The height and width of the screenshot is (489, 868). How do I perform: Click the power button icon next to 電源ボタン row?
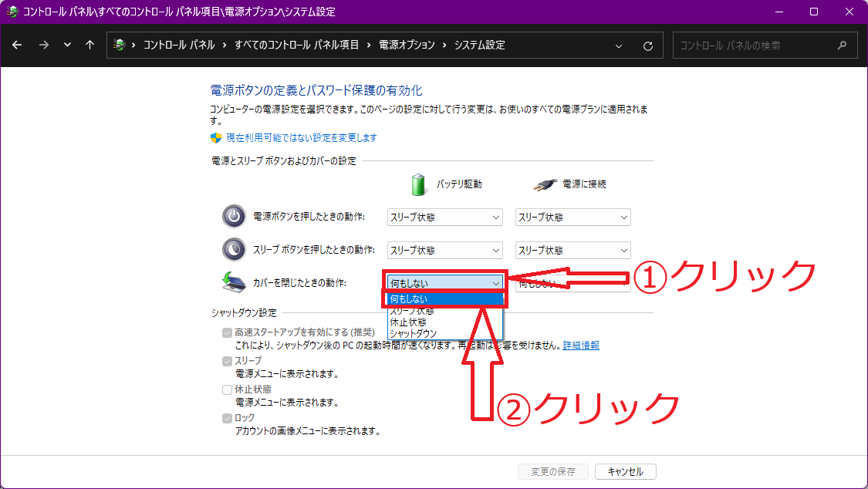coord(235,217)
